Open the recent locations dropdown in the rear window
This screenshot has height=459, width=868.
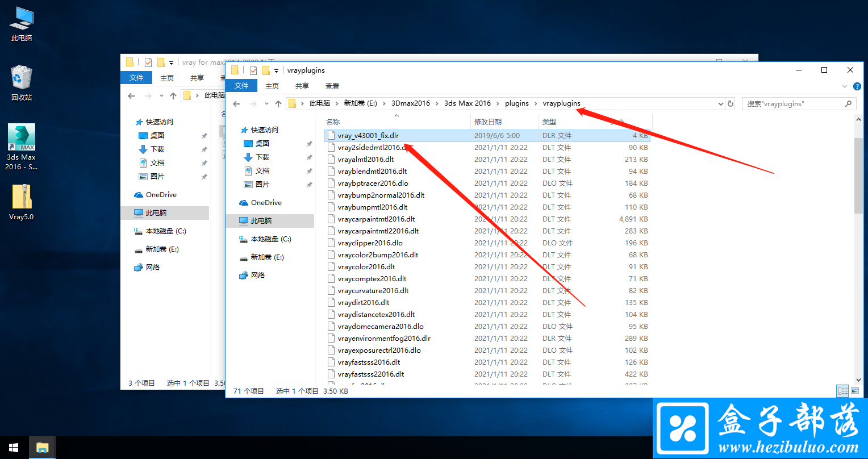click(162, 96)
